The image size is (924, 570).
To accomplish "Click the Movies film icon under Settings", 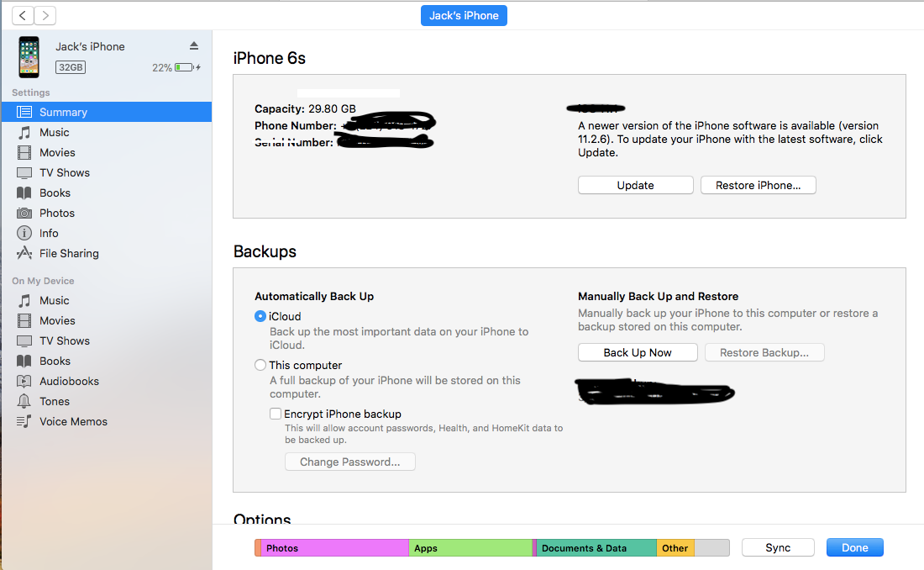I will pos(24,152).
